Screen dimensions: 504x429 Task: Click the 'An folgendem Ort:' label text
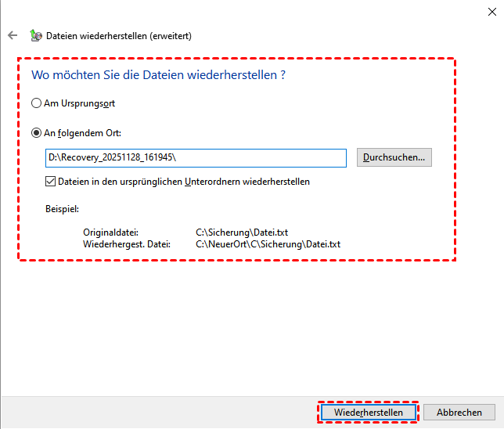(x=82, y=133)
